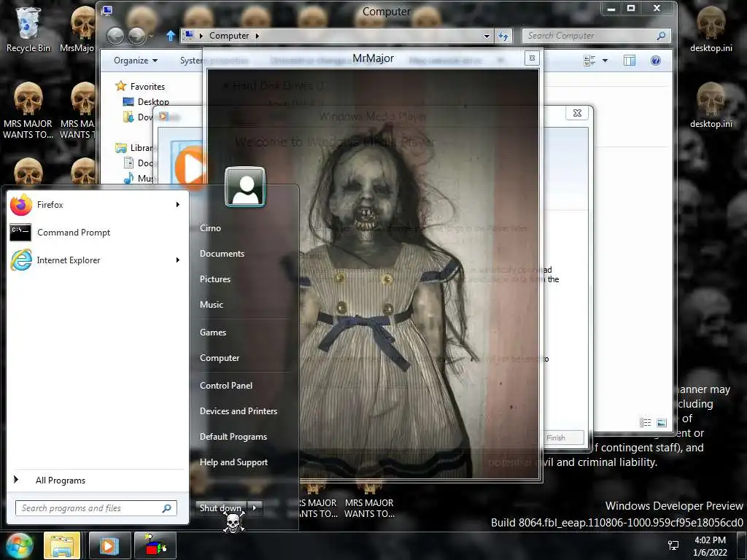Close the MrMajor window

pyautogui.click(x=532, y=58)
